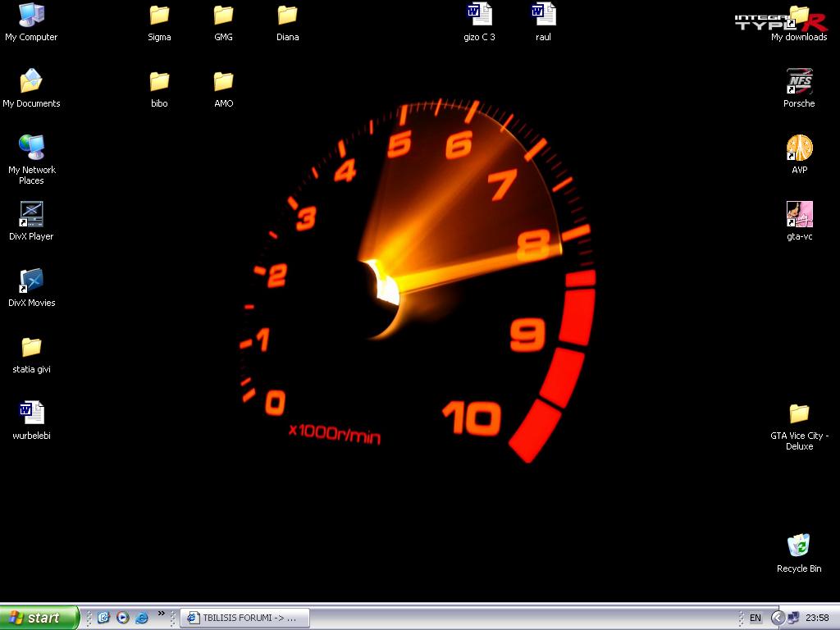Click the Start button
The image size is (840, 630).
[x=39, y=618]
